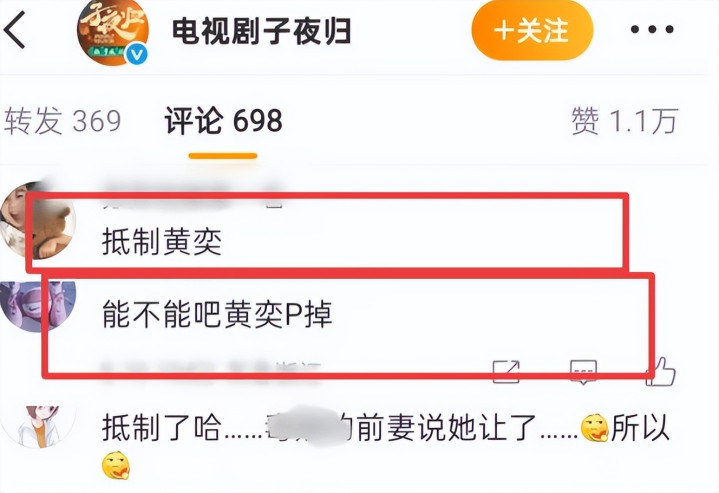Viewport: 719px width, 493px height.
Task: Open the first commenter's teddy bear avatar
Action: click(x=38, y=220)
